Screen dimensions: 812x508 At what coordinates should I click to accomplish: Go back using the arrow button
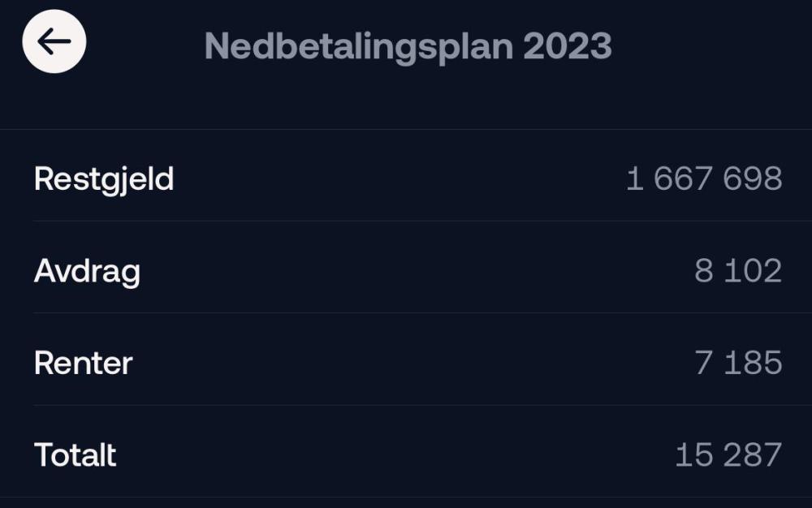point(54,42)
